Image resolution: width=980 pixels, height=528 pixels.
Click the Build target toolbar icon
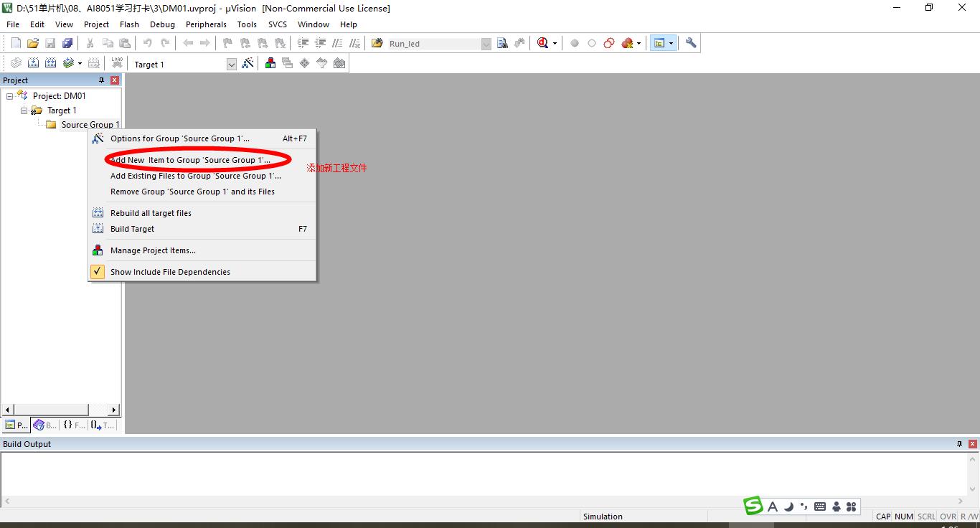tap(33, 63)
